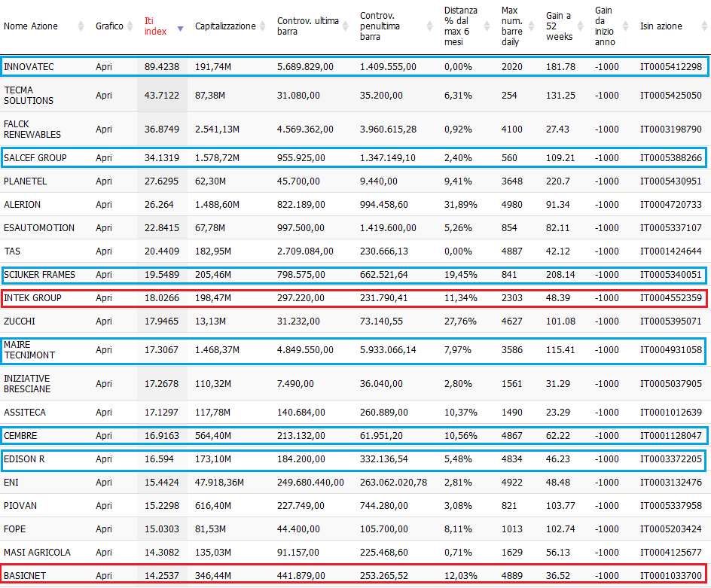The width and height of the screenshot is (711, 588).
Task: Sort by Controv. penultima barra arrows
Action: coord(429,26)
